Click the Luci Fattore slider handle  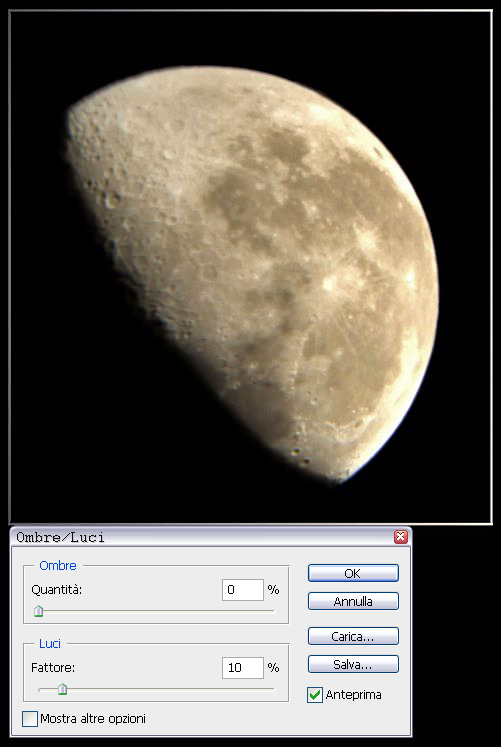click(62, 689)
